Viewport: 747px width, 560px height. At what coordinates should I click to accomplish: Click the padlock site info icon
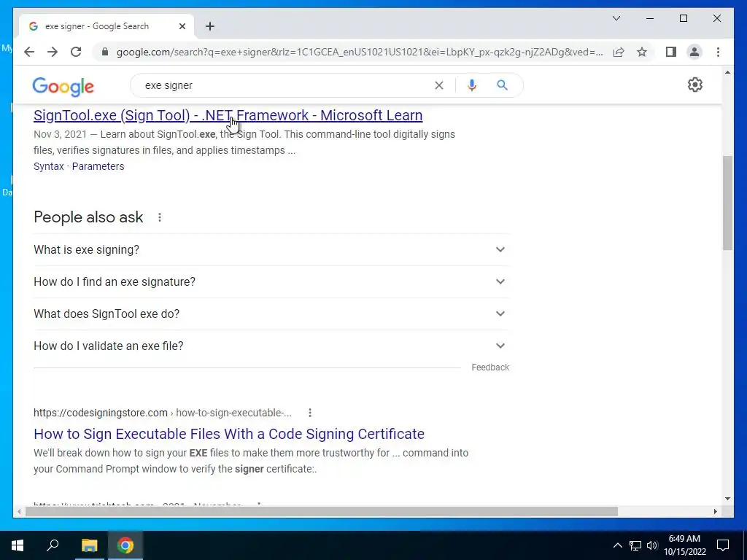coord(105,52)
